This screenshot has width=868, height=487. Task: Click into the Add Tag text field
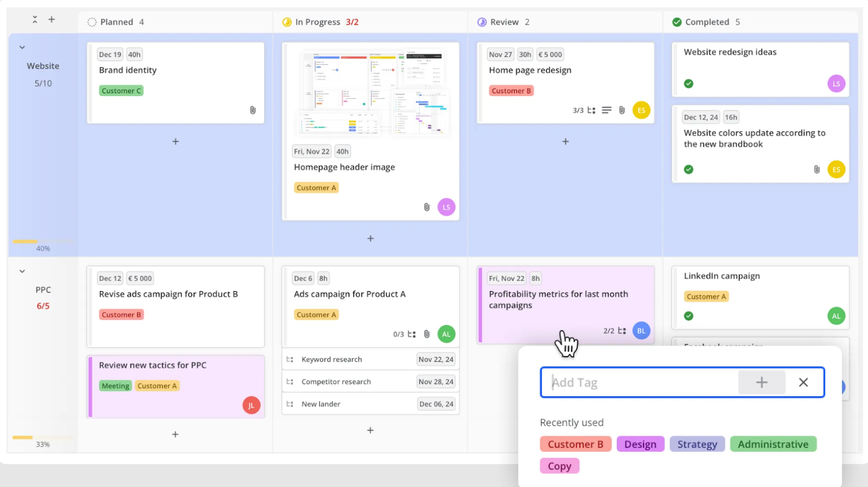tap(640, 383)
